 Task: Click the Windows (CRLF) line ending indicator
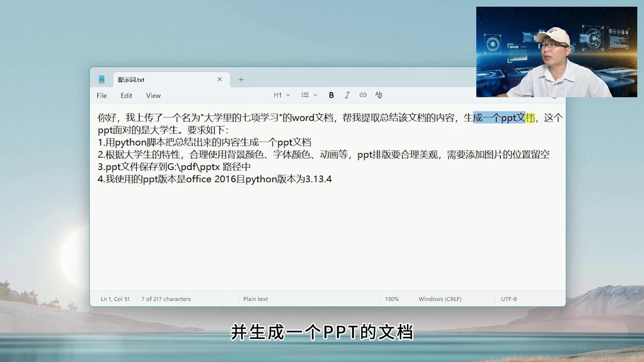(x=440, y=299)
